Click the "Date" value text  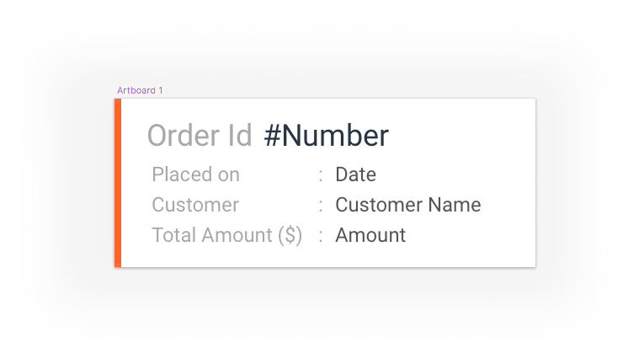[355, 174]
